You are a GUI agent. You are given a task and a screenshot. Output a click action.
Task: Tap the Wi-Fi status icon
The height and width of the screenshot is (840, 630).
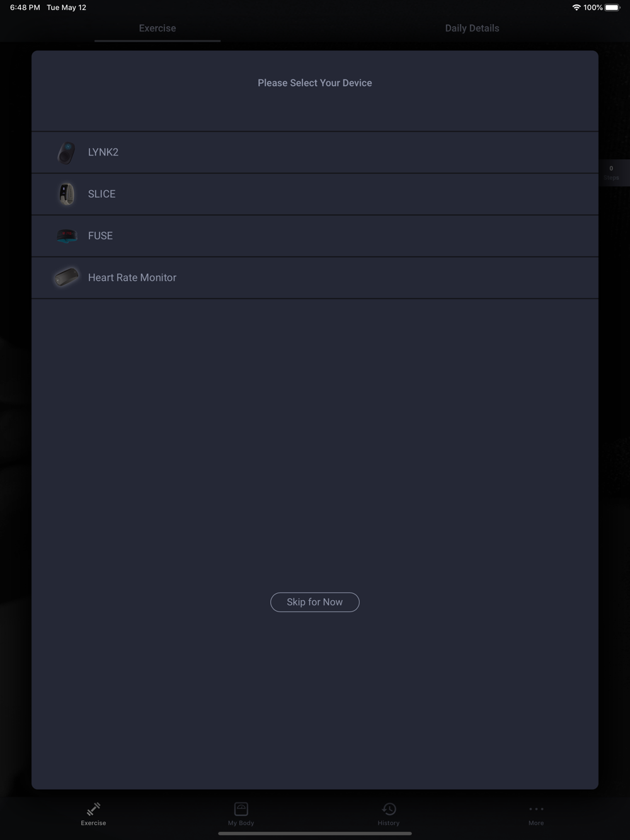pyautogui.click(x=576, y=8)
